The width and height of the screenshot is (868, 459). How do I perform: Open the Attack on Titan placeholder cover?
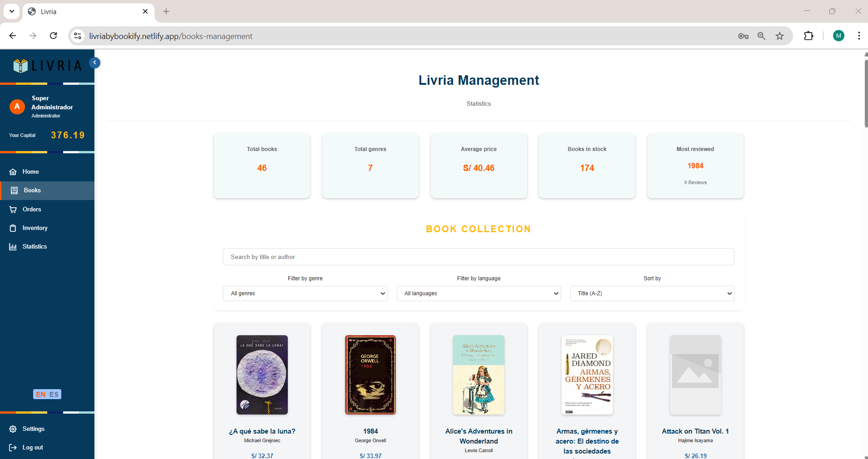point(695,375)
